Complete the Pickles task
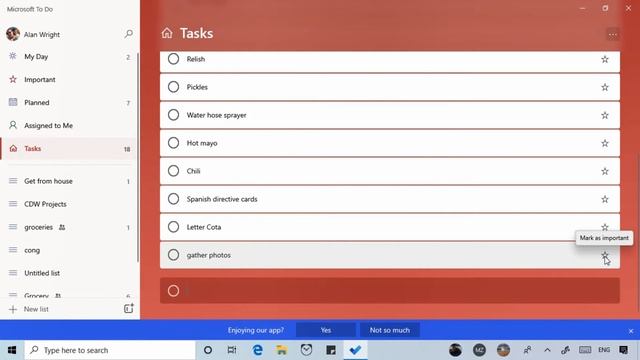Screen dimensions: 640x360 pos(173,87)
